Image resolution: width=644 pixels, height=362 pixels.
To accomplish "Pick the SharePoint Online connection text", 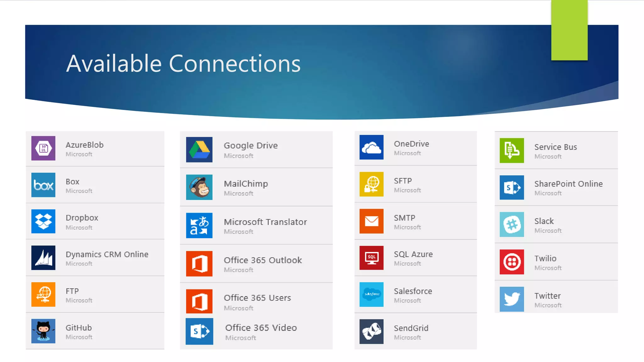I will 568,184.
